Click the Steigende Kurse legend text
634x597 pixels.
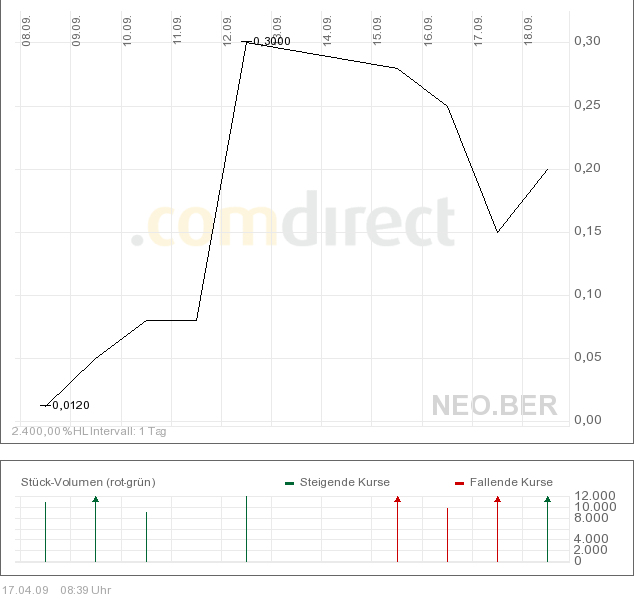pos(345,482)
